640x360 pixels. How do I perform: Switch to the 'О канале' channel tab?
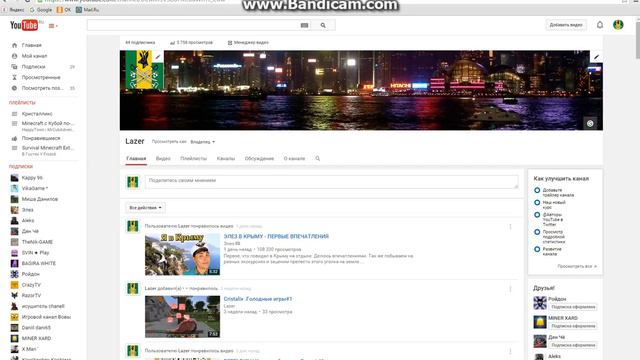294,158
